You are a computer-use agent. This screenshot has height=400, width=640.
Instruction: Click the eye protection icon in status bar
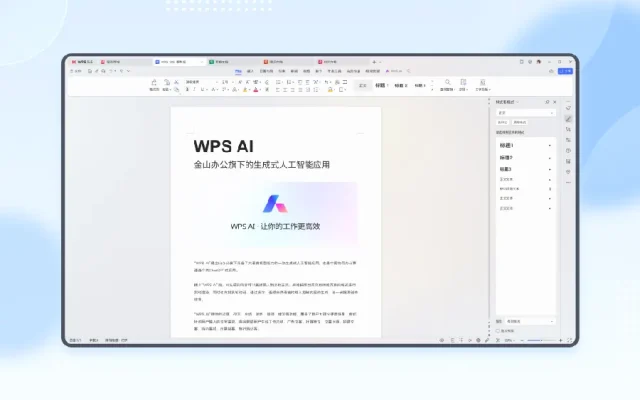pos(442,340)
